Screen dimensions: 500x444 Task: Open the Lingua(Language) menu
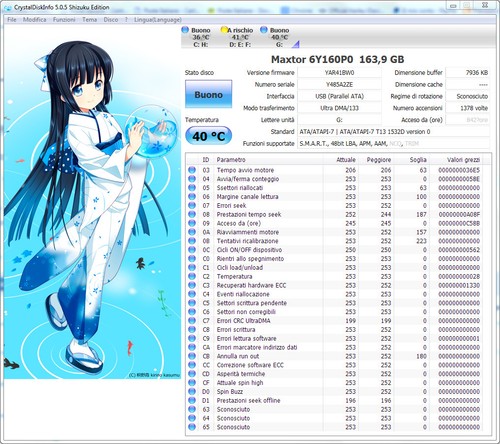[158, 20]
